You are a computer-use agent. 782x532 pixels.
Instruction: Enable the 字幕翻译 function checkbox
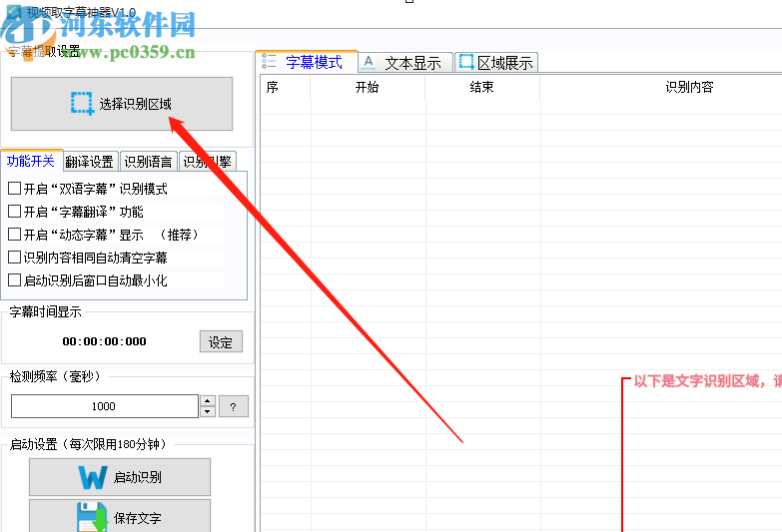point(14,212)
